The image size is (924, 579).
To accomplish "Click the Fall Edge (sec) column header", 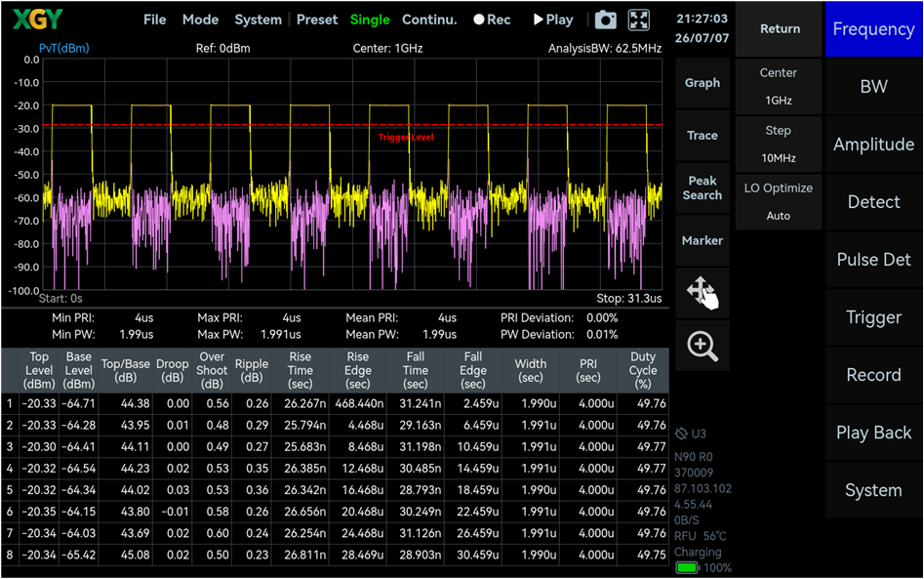I will click(x=473, y=370).
